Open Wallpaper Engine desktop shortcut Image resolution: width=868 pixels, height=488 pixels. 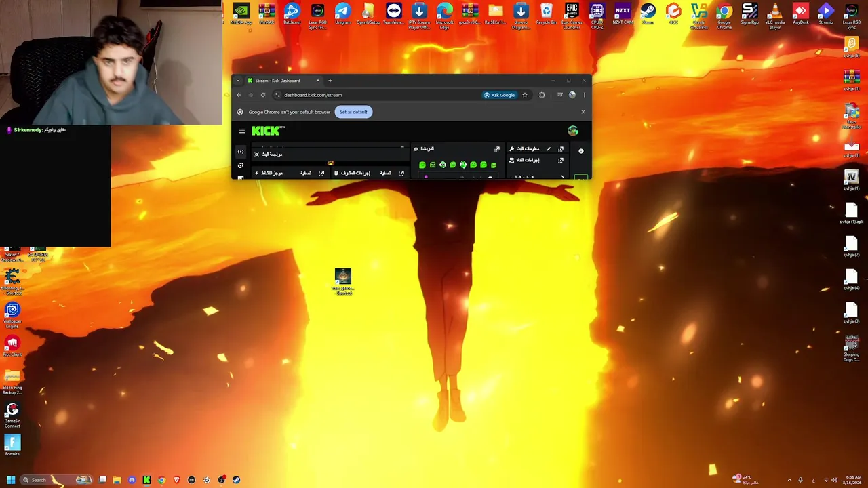pyautogui.click(x=12, y=315)
